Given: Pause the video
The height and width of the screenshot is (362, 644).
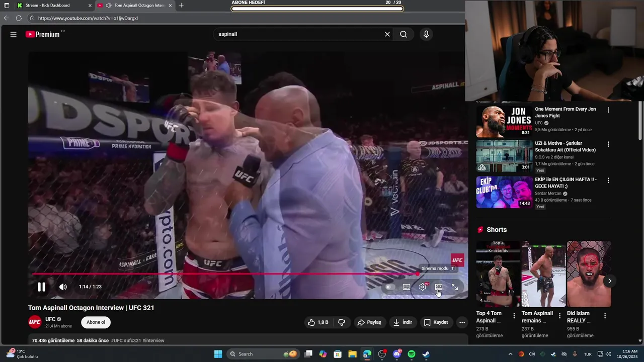Looking at the screenshot, I should pyautogui.click(x=42, y=287).
